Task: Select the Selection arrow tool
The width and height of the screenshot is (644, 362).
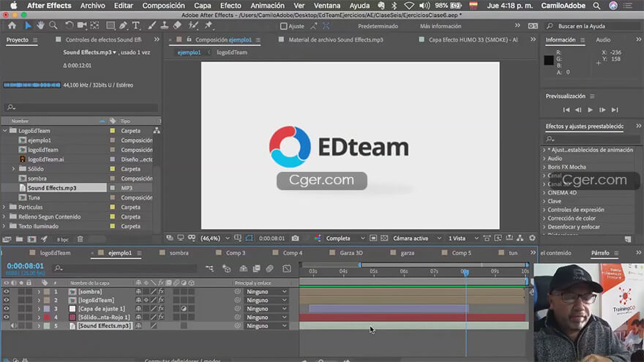Action: [28, 26]
